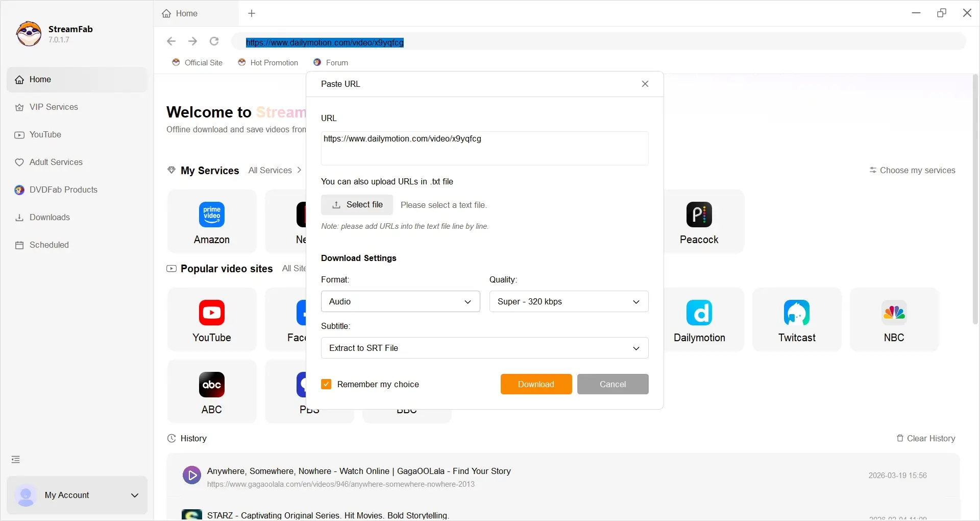Image resolution: width=980 pixels, height=521 pixels.
Task: Open the Hot Promotion bookmark
Action: 268,63
